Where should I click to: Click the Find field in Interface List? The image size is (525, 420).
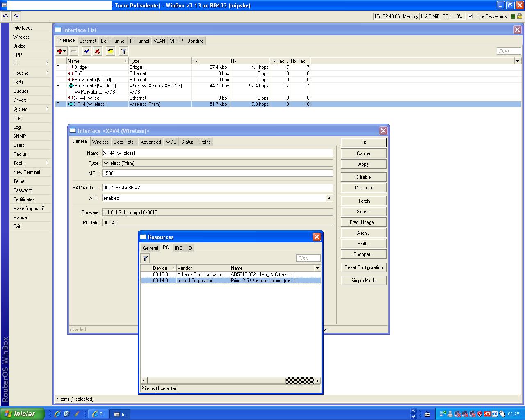click(x=509, y=51)
